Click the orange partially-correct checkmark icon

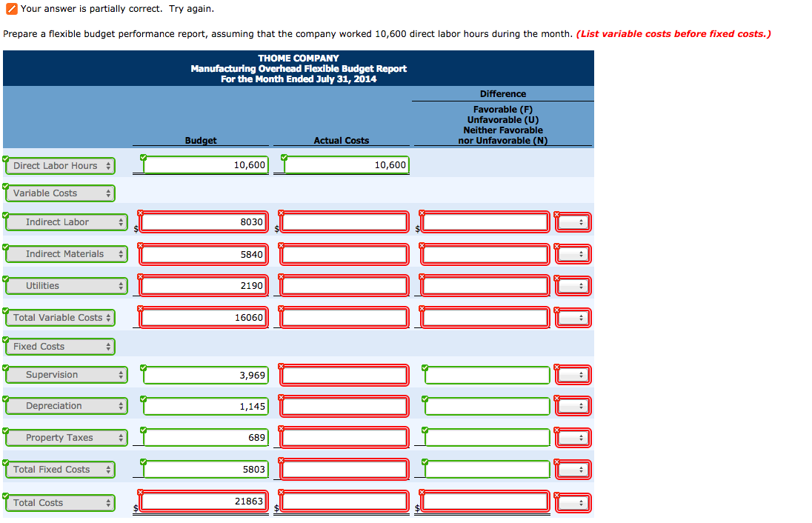[10, 10]
